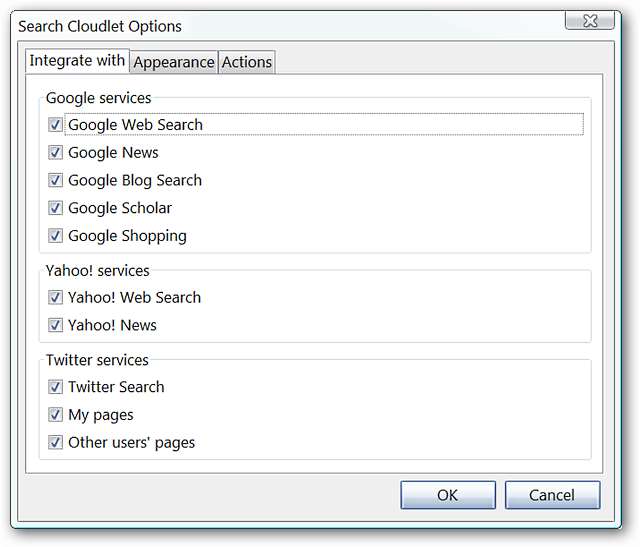Disable Google Blog Search integration
This screenshot has height=547, width=640.
click(55, 181)
